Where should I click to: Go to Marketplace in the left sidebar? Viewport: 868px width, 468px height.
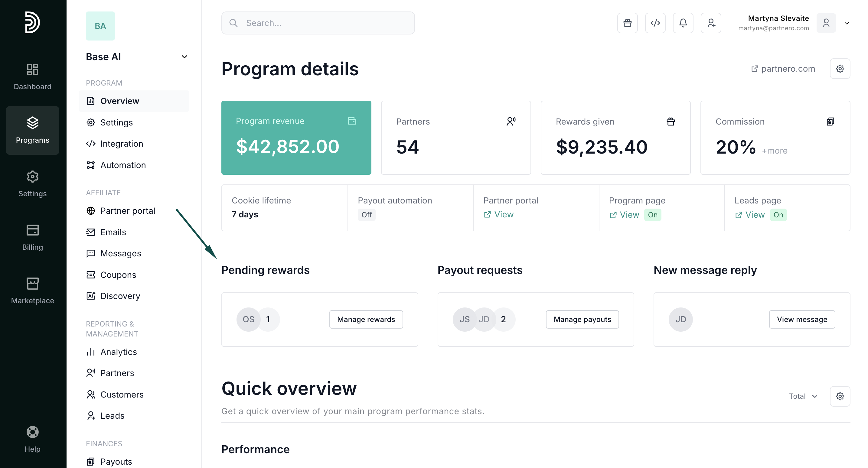(x=32, y=291)
